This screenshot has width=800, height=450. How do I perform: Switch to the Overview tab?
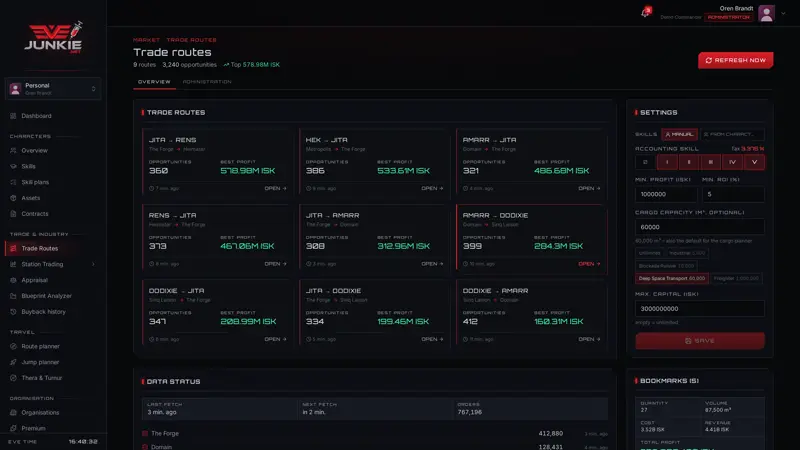coord(154,82)
